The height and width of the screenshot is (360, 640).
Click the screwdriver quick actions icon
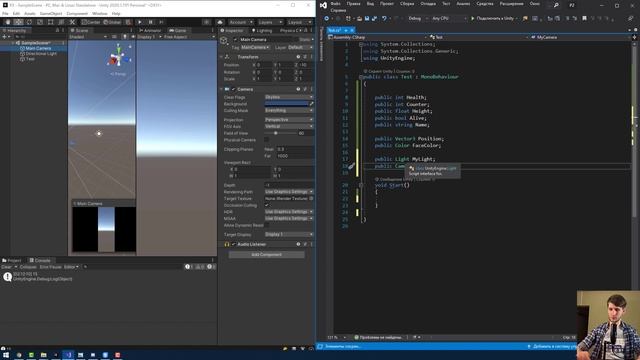point(352,166)
